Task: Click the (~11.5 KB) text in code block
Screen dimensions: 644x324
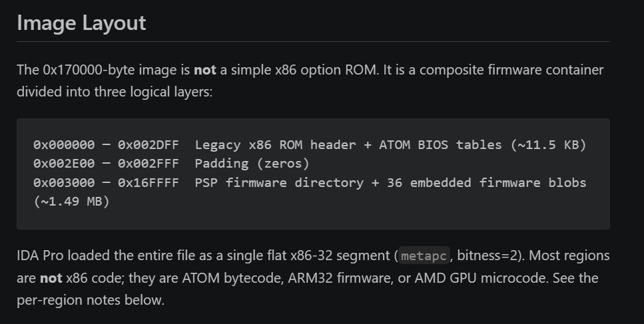Action: (548, 145)
